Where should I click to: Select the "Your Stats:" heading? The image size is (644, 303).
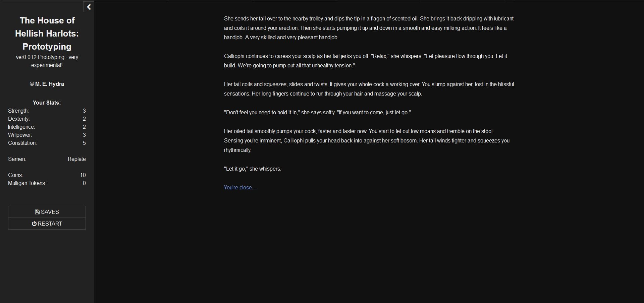click(x=47, y=103)
